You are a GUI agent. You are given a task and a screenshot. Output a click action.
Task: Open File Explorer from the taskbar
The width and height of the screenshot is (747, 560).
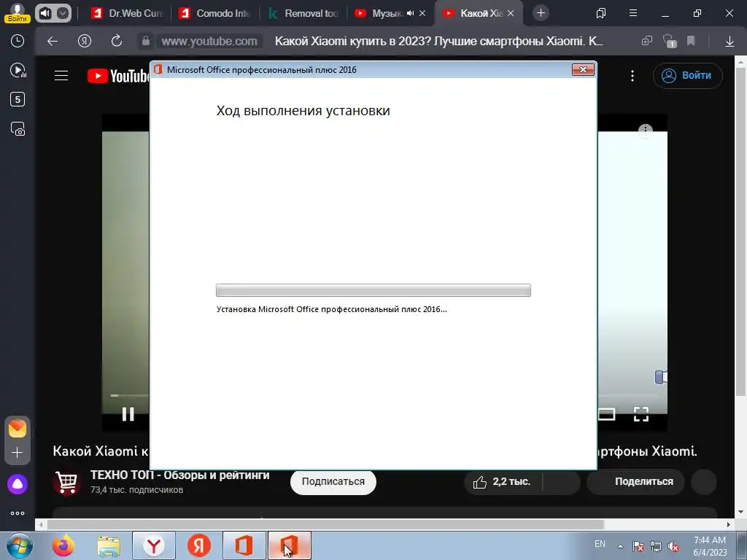click(x=109, y=546)
